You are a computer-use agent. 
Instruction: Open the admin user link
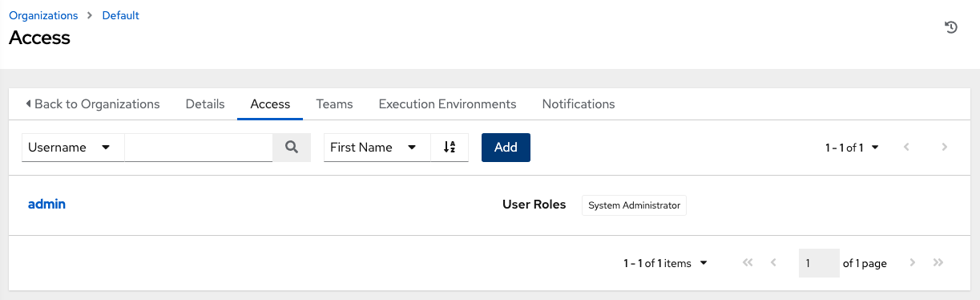[x=46, y=205]
